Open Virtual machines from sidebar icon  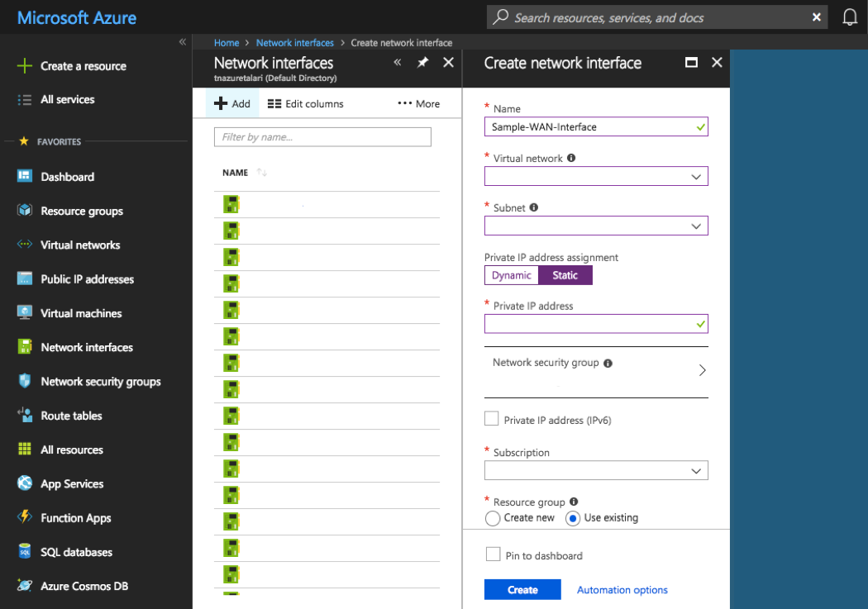click(25, 313)
